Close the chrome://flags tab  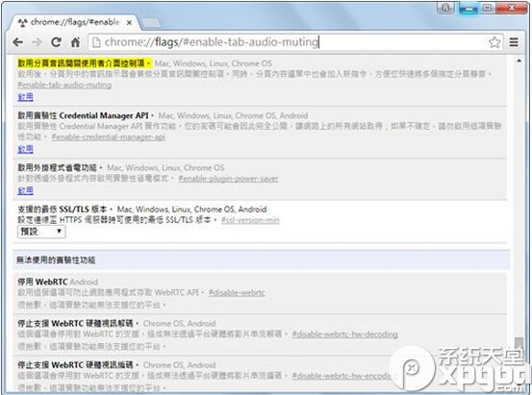click(x=129, y=23)
